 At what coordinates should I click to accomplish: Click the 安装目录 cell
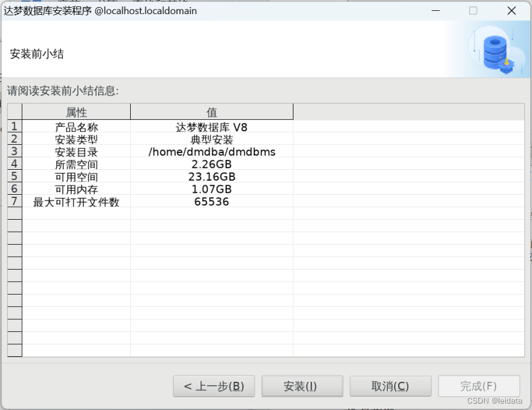click(x=76, y=152)
